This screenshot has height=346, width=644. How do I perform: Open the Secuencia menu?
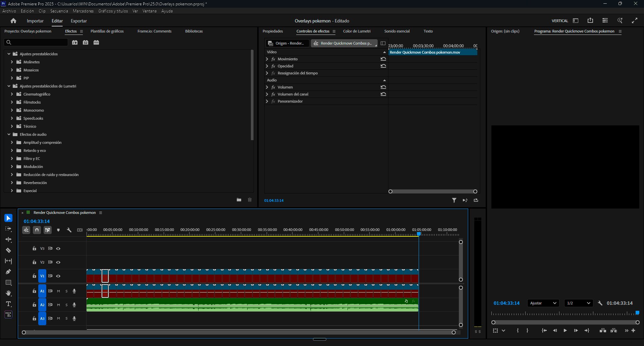click(x=59, y=11)
